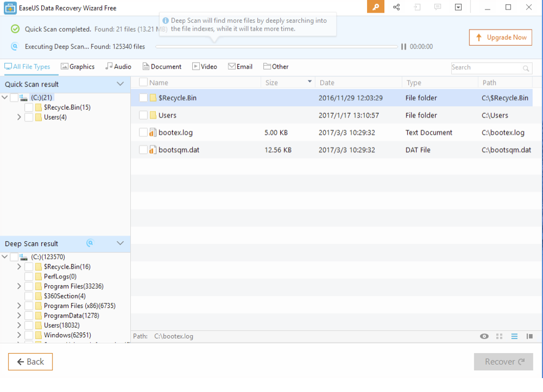This screenshot has height=392, width=543.
Task: Click the C: drive icon under Quick Scan
Action: pos(23,98)
